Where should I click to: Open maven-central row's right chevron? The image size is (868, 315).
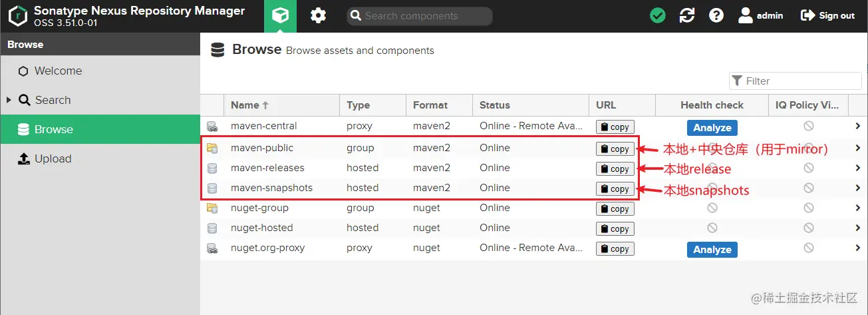pyautogui.click(x=858, y=127)
